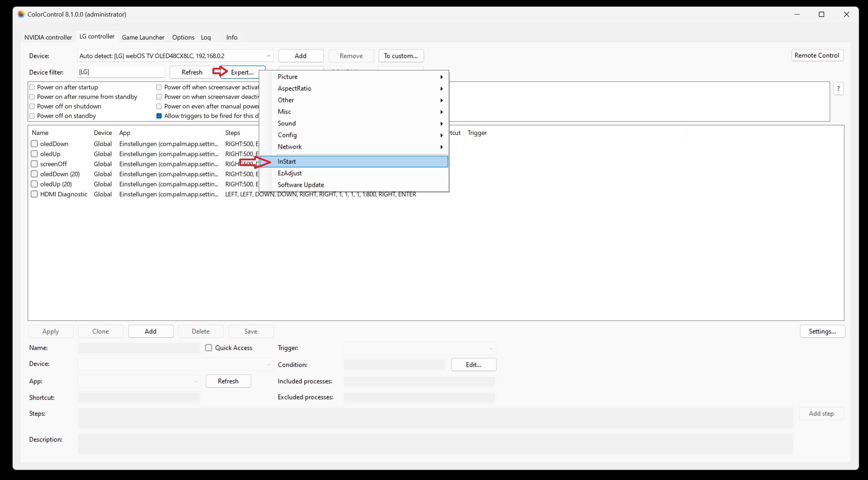Switch to the Info tab

tap(231, 37)
